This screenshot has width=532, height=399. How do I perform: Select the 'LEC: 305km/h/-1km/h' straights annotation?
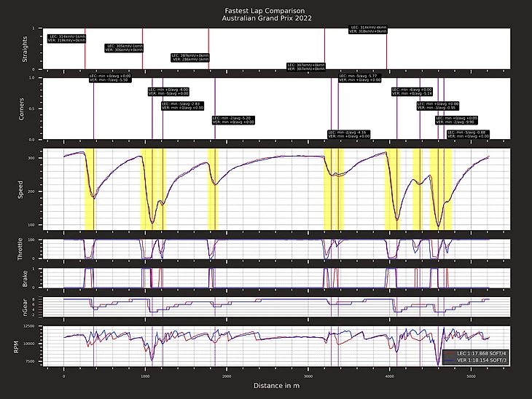point(125,45)
